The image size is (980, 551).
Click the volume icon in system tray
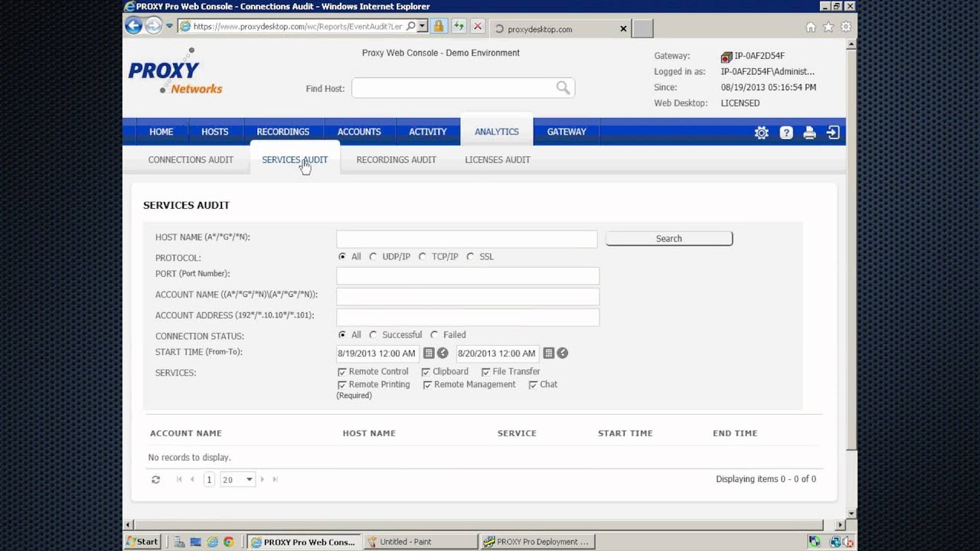click(847, 542)
